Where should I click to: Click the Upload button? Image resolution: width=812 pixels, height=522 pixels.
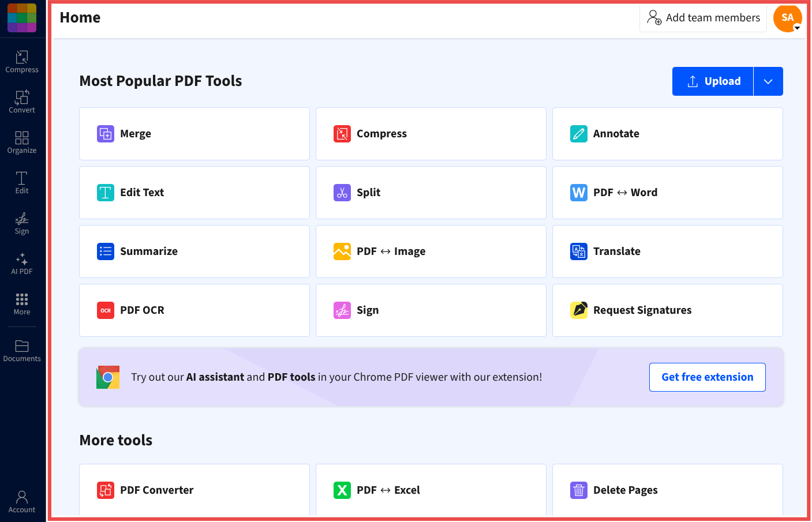713,81
